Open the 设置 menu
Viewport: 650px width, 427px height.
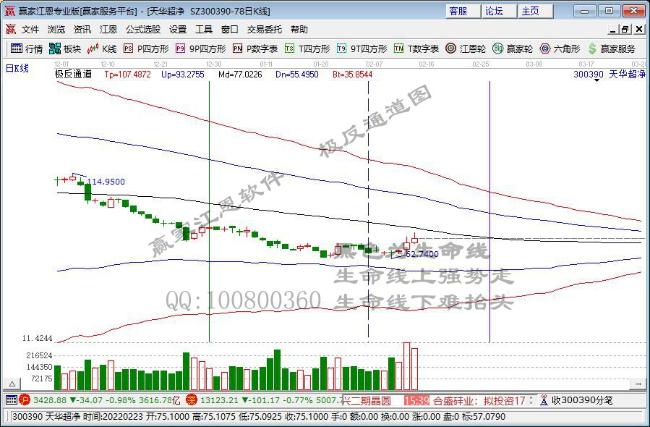click(x=178, y=29)
